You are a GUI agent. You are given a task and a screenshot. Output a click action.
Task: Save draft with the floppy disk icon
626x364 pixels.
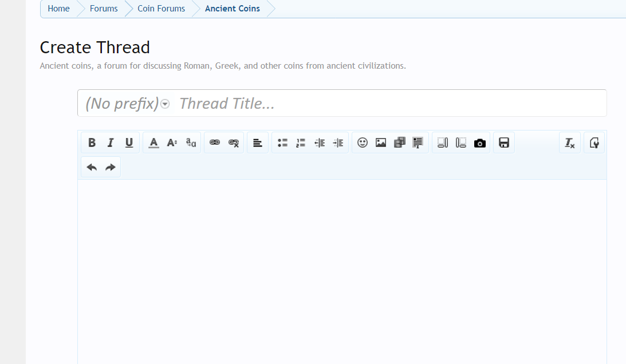[504, 143]
